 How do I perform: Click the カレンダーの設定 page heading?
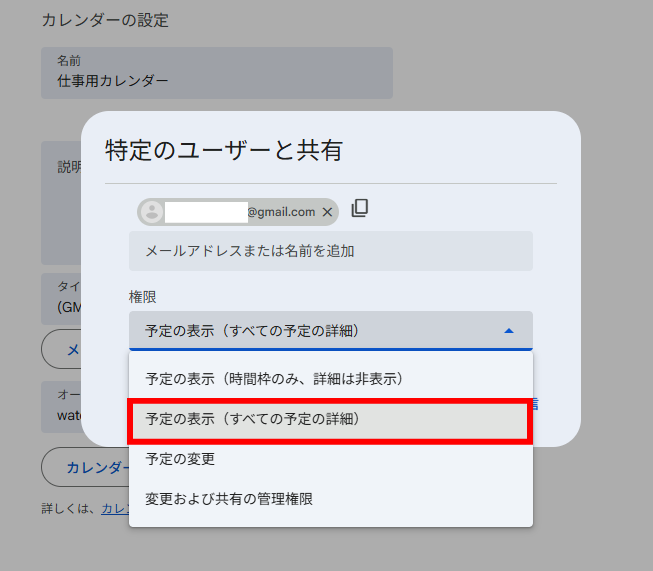105,20
